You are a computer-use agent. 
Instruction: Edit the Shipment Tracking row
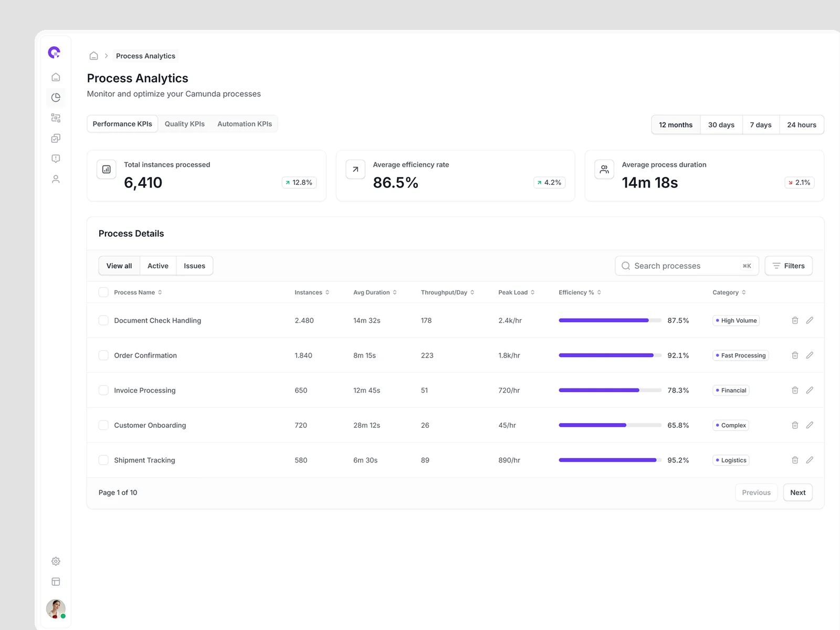pos(810,460)
